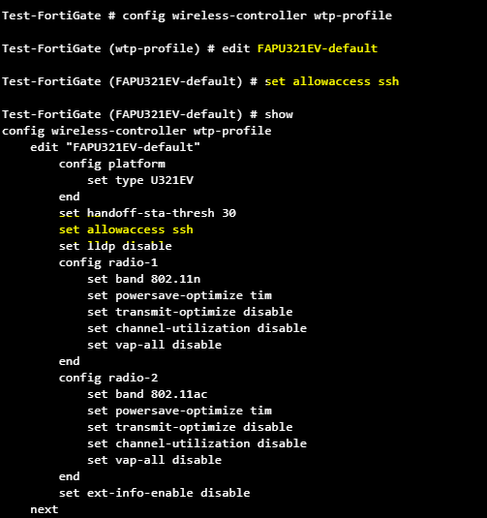Click 'set band 802.11n' text

coord(144,279)
